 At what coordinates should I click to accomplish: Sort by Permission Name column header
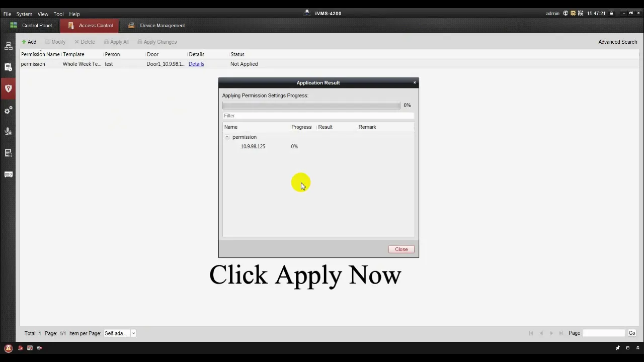coord(40,54)
